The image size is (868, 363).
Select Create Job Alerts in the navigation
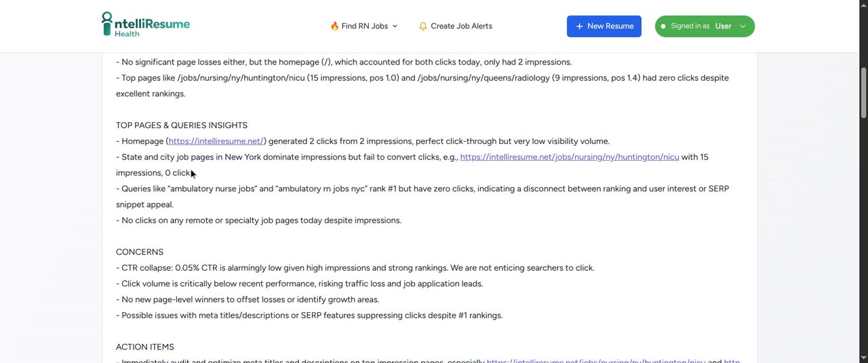461,26
